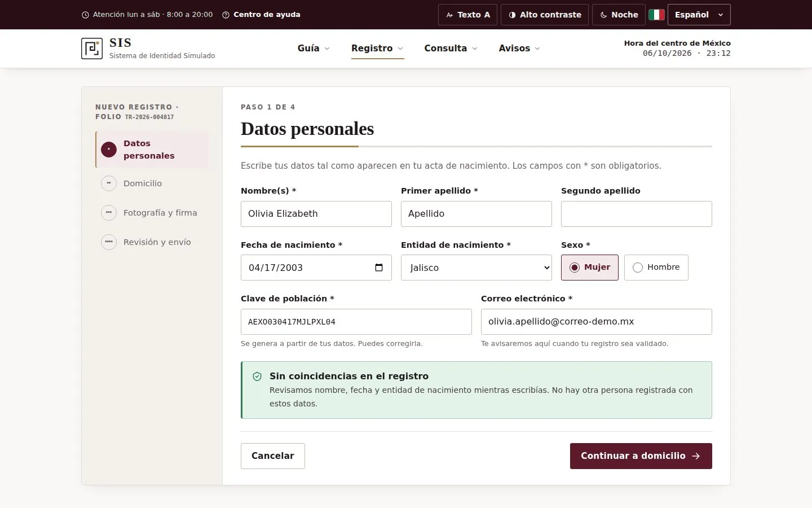
Task: Toggle the Texto A size button
Action: tap(467, 15)
